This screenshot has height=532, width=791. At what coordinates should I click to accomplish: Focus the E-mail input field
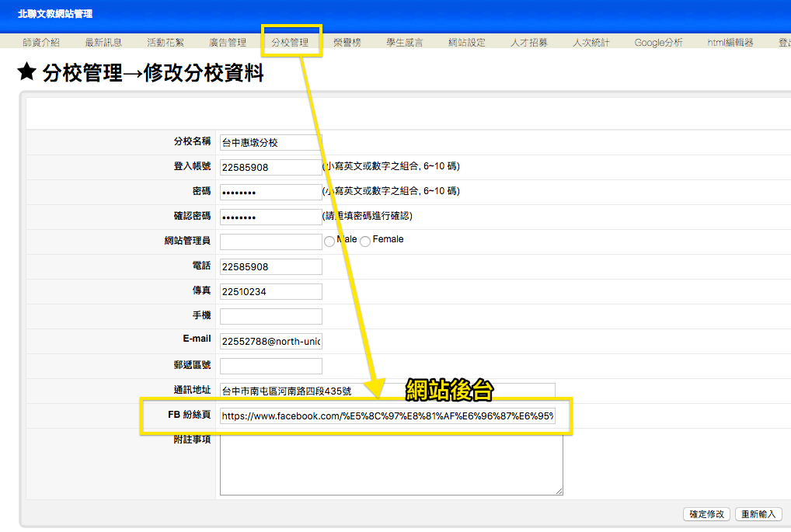click(x=270, y=342)
